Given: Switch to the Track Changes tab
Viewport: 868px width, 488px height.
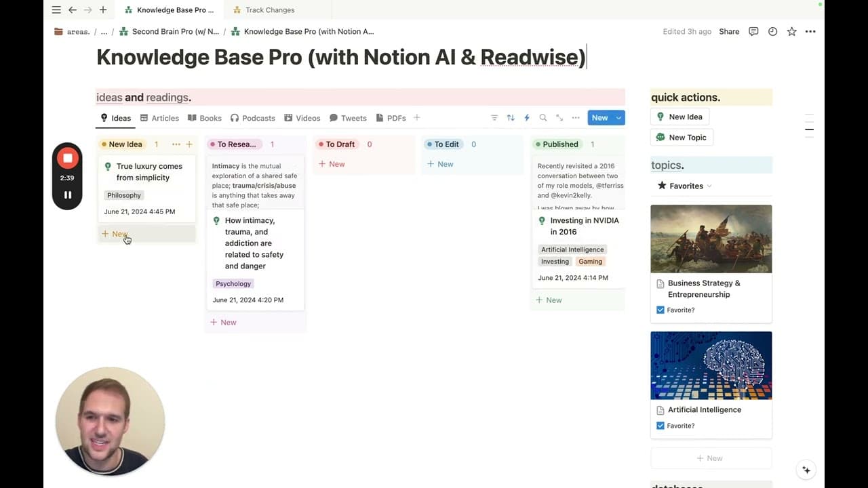Looking at the screenshot, I should 270,10.
